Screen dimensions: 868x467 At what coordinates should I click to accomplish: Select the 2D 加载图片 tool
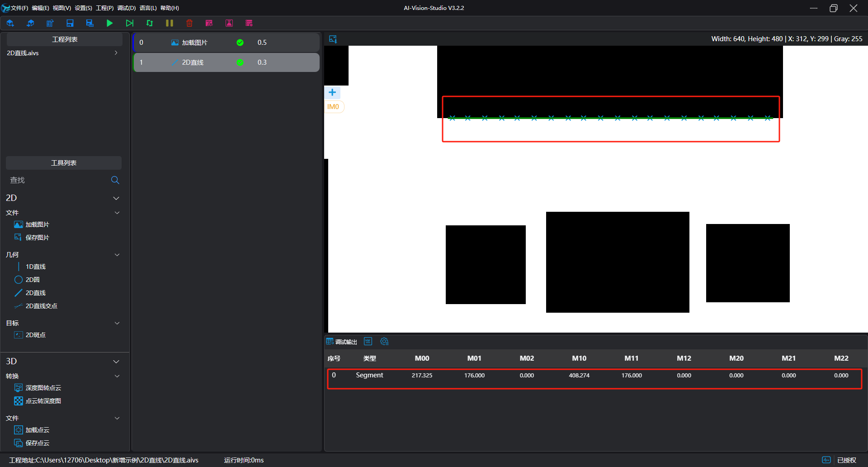tap(32, 224)
